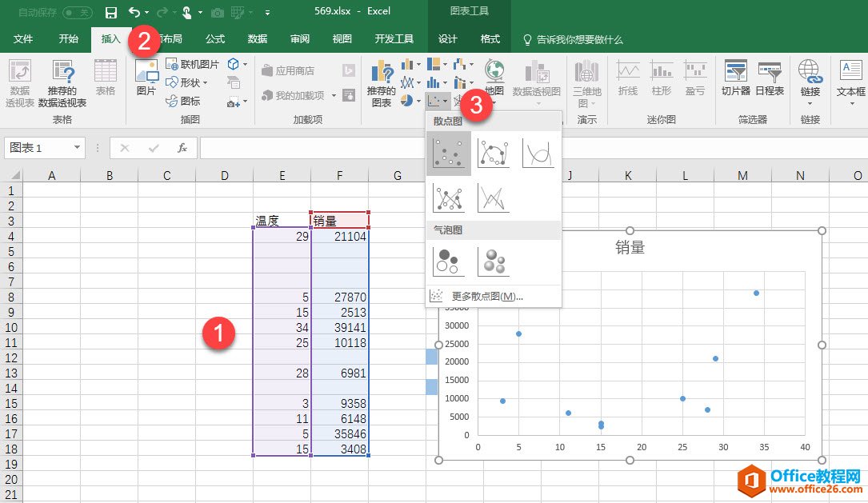Open the recommended charts button
Screen dimensions: 868x503
coord(381,84)
